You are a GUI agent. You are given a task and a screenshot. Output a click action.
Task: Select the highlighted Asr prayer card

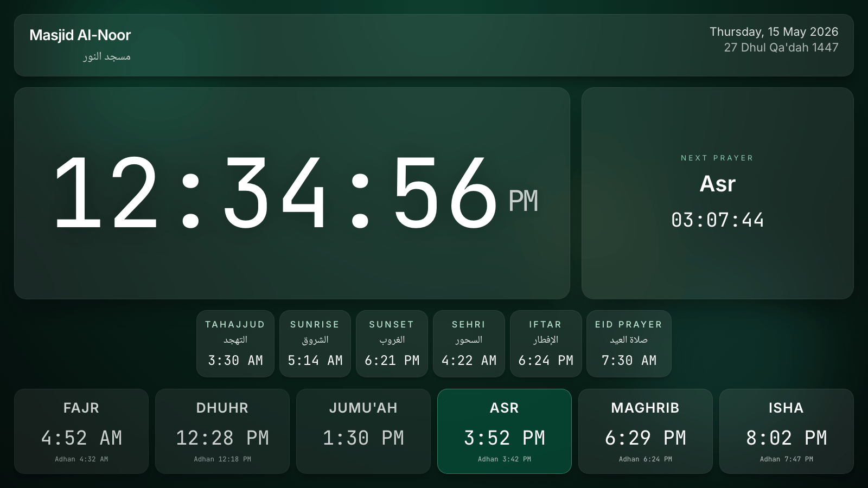505,431
